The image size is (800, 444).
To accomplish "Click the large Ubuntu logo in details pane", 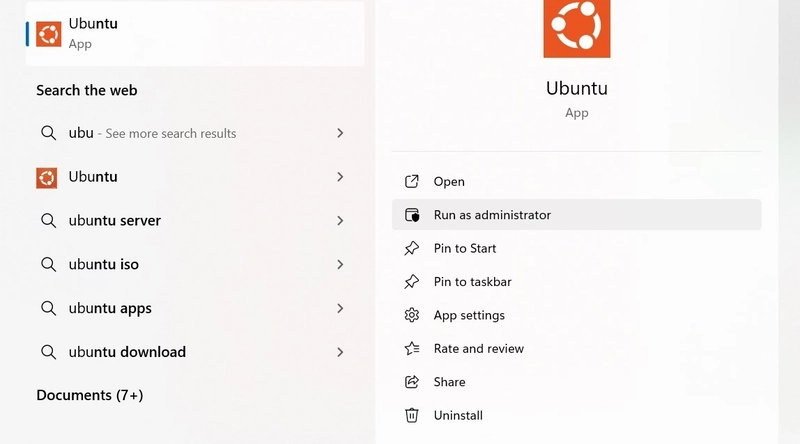I will click(x=577, y=29).
